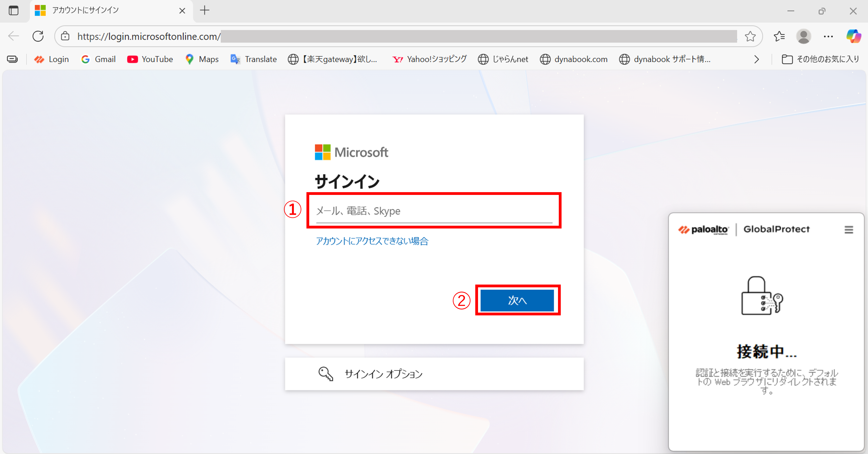868x454 pixels.
Task: Open the Gmail bookmark
Action: [98, 59]
